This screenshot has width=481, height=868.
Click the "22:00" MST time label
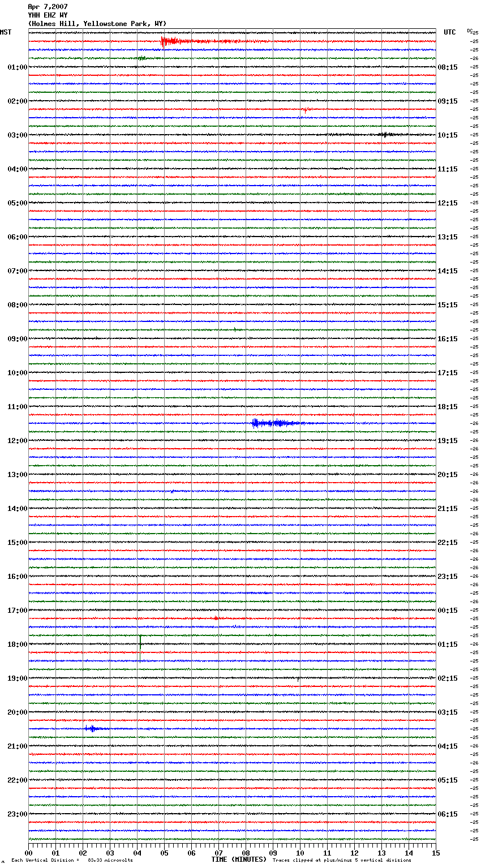[x=18, y=780]
